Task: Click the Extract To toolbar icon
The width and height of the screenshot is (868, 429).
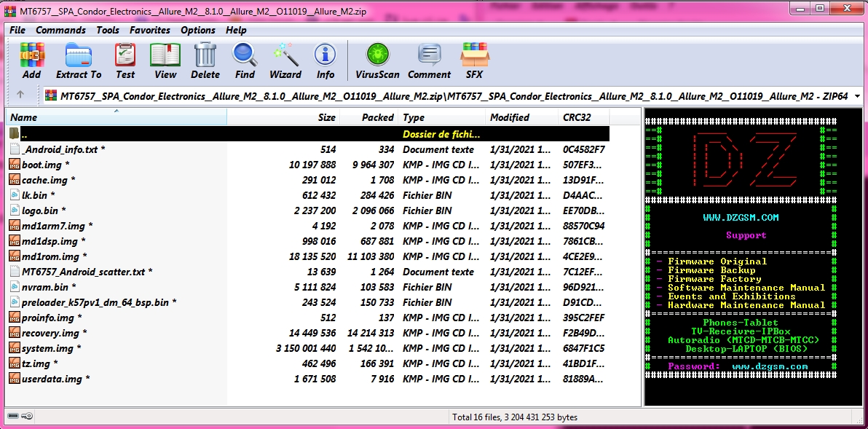Action: [79, 60]
